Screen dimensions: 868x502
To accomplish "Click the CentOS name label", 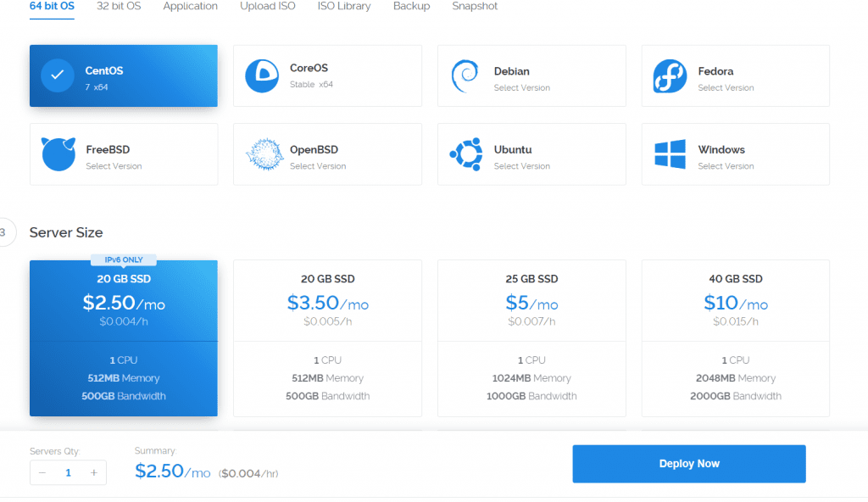I will (104, 71).
